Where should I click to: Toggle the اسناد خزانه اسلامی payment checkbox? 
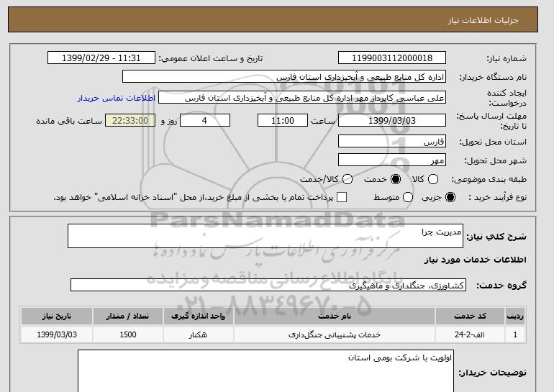(x=342, y=197)
